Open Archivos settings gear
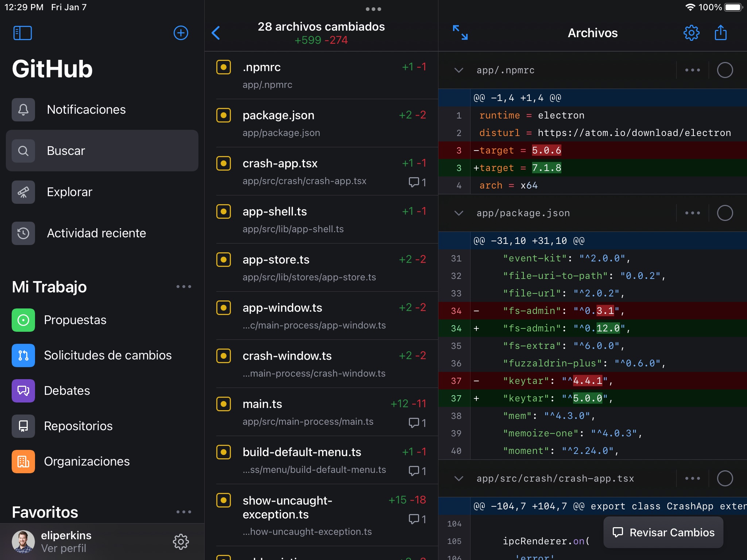This screenshot has height=560, width=747. click(691, 33)
